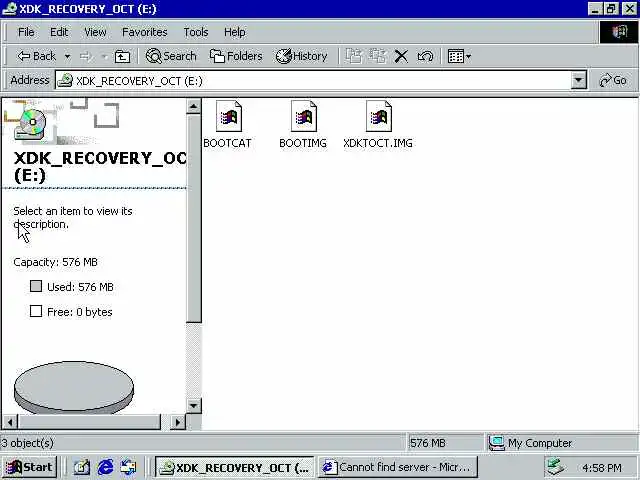Click the Delete toolbar icon
Viewport: 640px width, 480px height.
pyautogui.click(x=401, y=56)
